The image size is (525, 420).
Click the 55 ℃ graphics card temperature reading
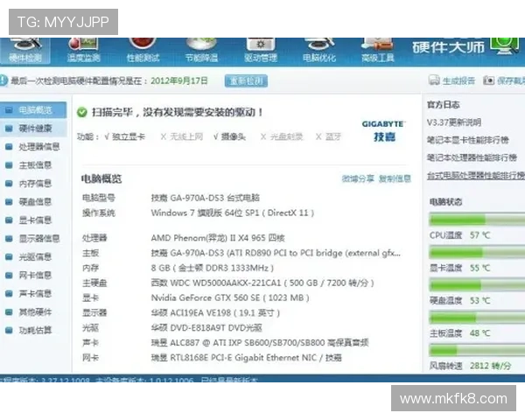coord(479,268)
